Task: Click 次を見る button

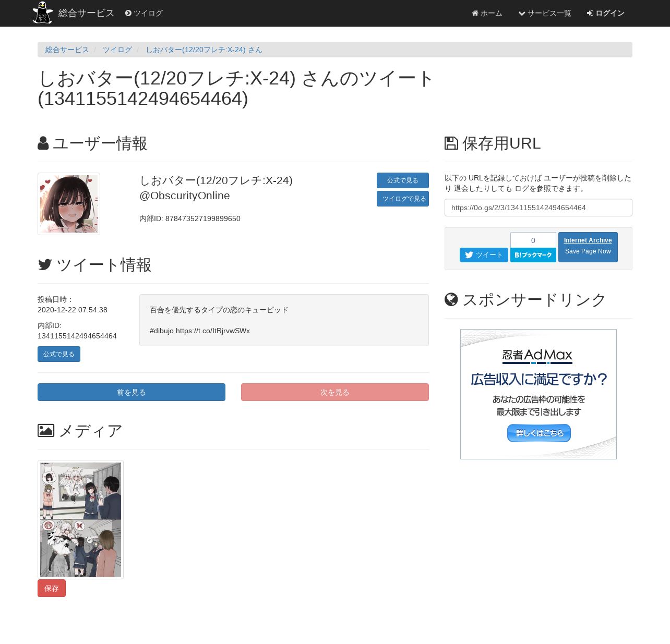Action: [x=335, y=392]
